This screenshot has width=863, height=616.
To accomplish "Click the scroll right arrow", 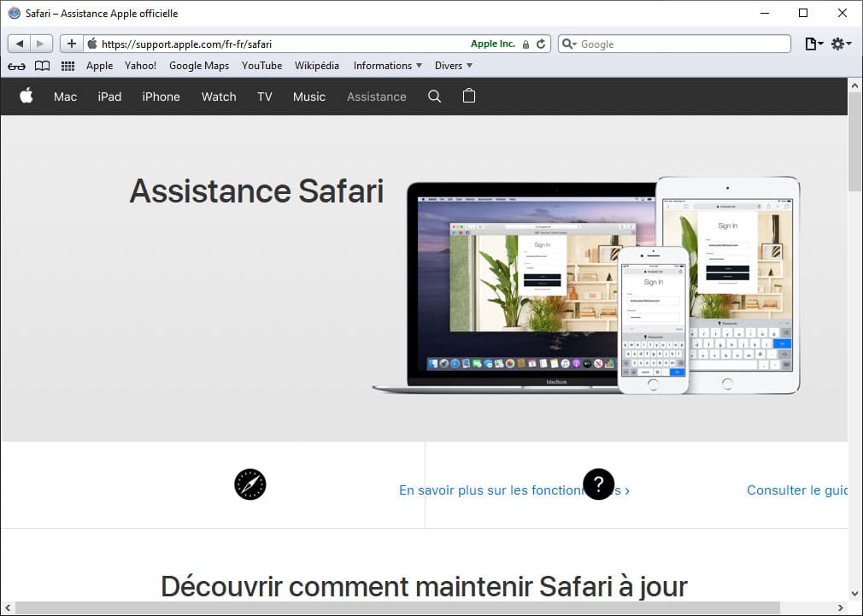I will click(841, 607).
